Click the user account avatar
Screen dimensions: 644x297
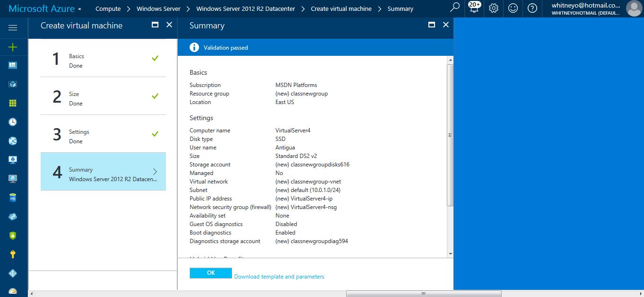(x=634, y=9)
